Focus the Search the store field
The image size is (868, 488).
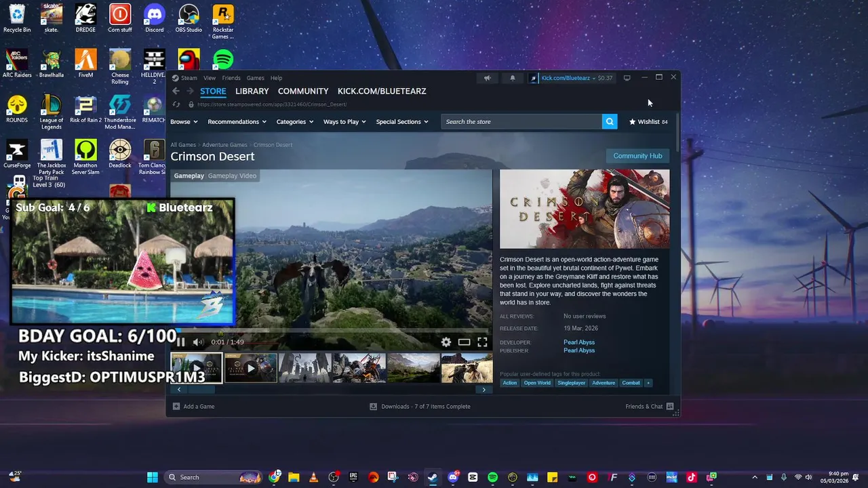pos(521,121)
